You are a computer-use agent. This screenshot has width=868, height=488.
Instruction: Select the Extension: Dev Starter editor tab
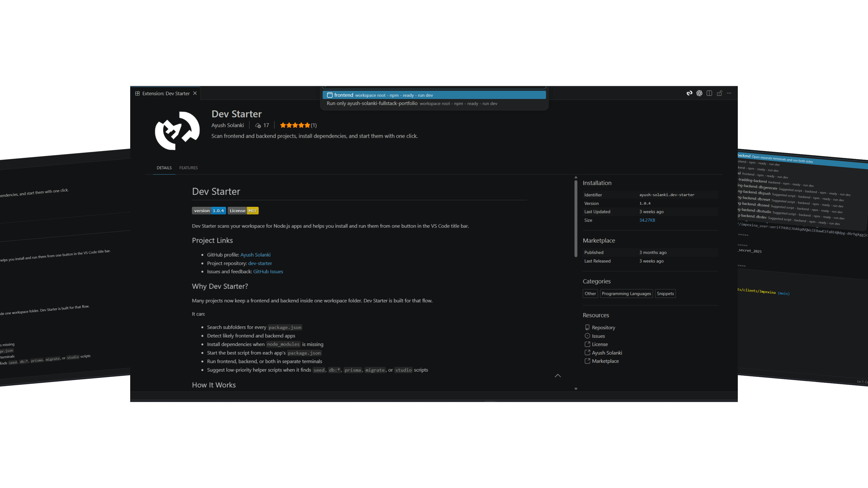[165, 93]
